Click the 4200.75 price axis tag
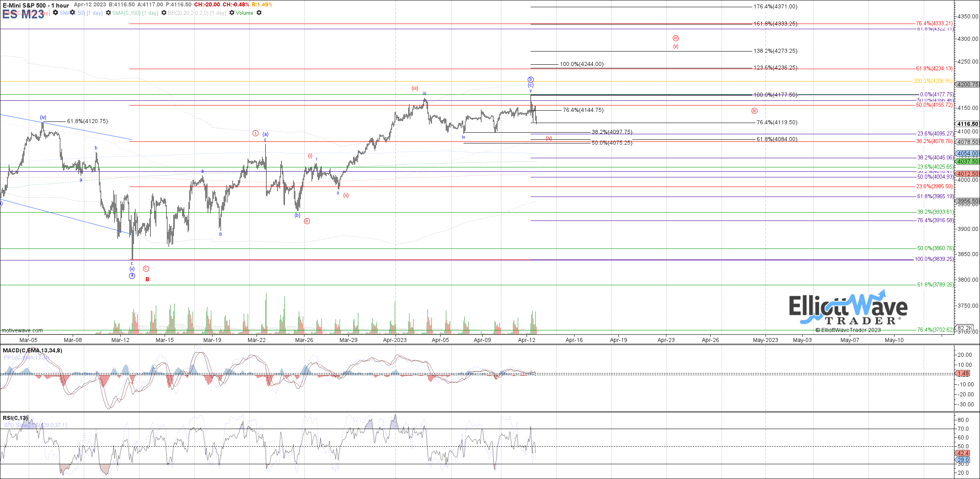980x479 pixels. coord(968,84)
